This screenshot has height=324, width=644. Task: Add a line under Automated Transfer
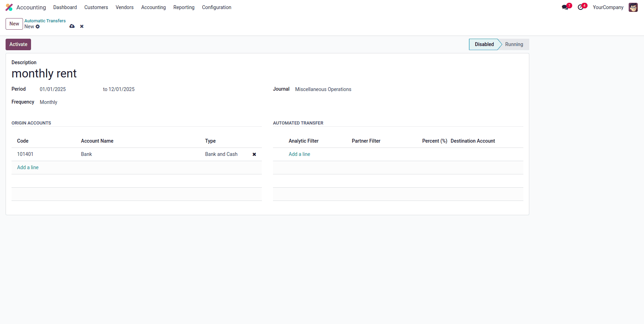299,154
